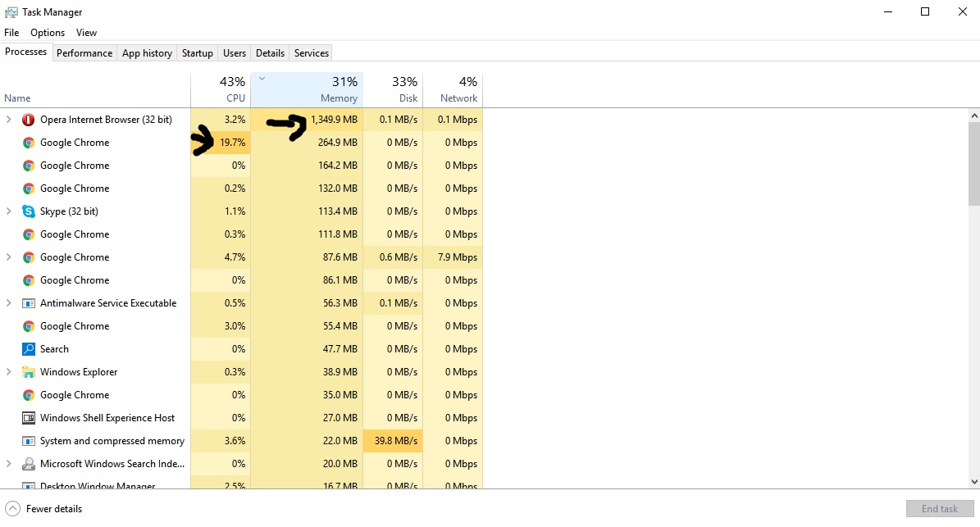
Task: Click Chrome icon in the 35.0 MB row
Action: click(28, 395)
